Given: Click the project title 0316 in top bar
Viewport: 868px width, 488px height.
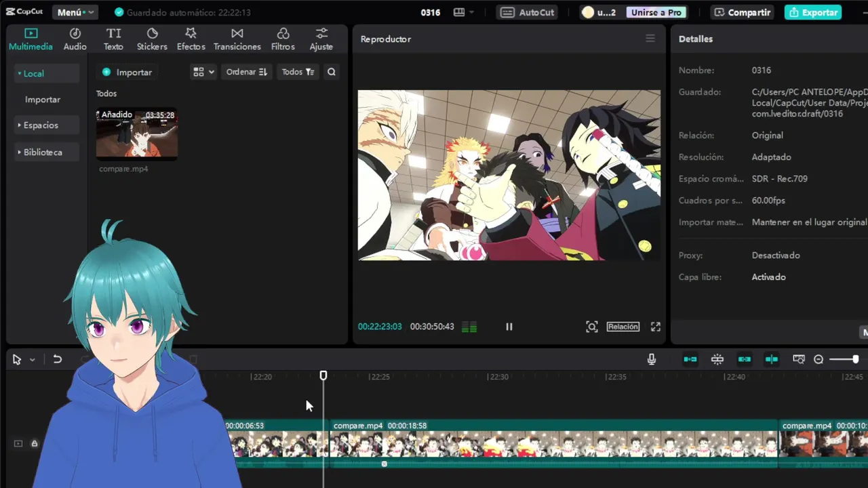Looking at the screenshot, I should [431, 12].
